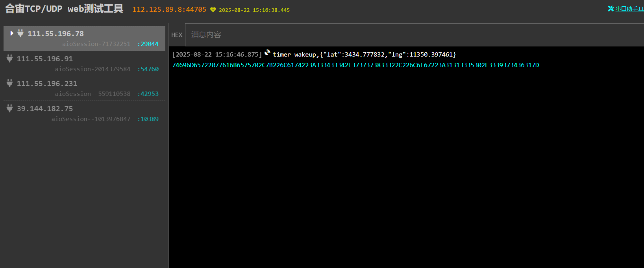Click the timer wakeup message text
The height and width of the screenshot is (268, 644).
[365, 55]
